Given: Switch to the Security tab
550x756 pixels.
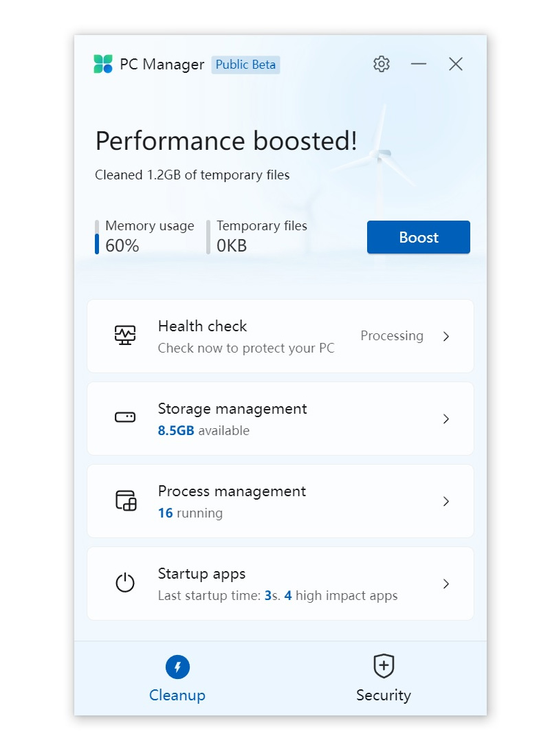Looking at the screenshot, I should pyautogui.click(x=384, y=679).
